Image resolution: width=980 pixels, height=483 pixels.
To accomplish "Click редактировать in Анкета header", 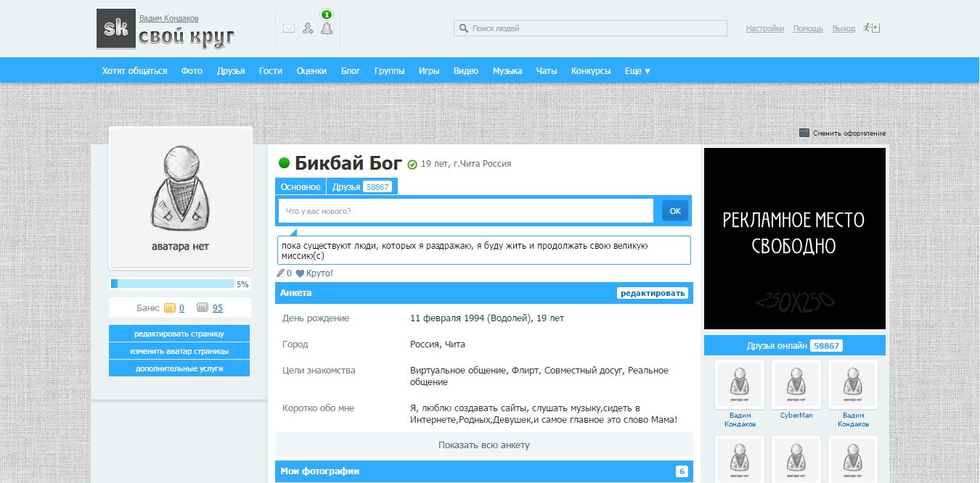I will pos(653,293).
